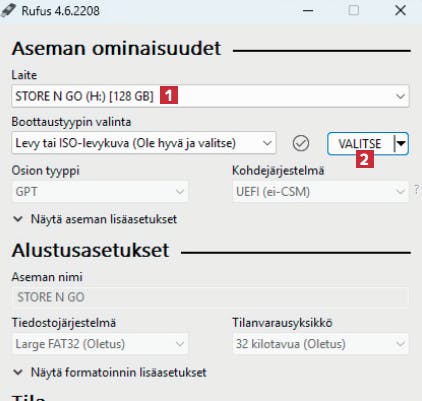Click red annotation marker number 2
Viewport: 422px width, 401px height.
[x=364, y=159]
